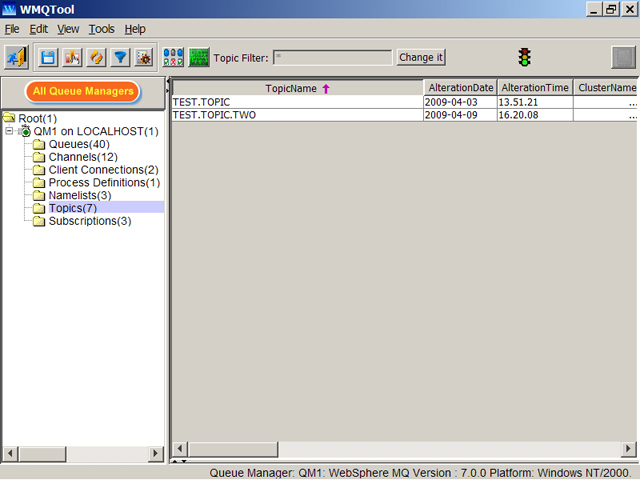Click the Subscriptions folder icon

[x=39, y=221]
